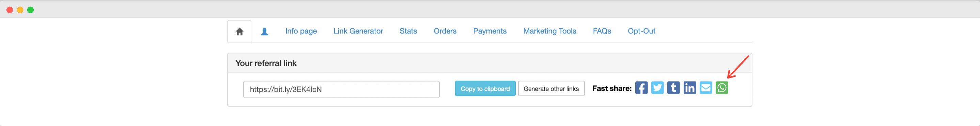Open the user profile icon tab
This screenshot has height=126, width=980.
(264, 31)
